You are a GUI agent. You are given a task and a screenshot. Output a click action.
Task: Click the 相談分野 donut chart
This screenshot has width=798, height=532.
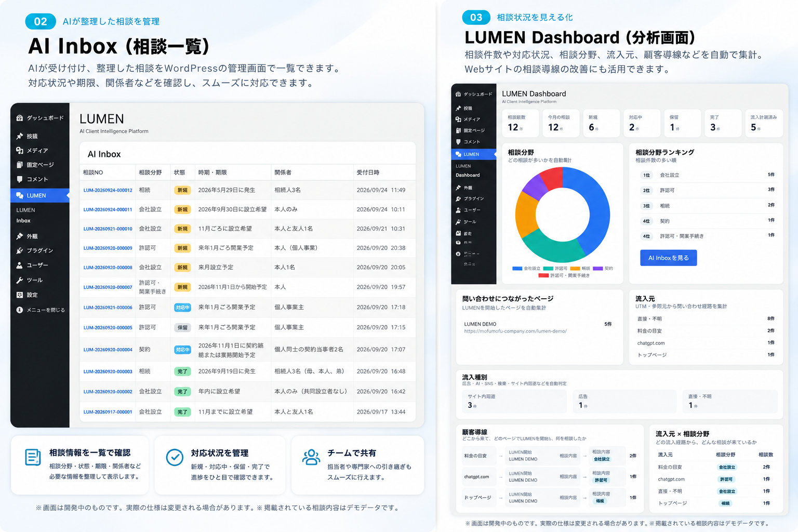point(562,215)
